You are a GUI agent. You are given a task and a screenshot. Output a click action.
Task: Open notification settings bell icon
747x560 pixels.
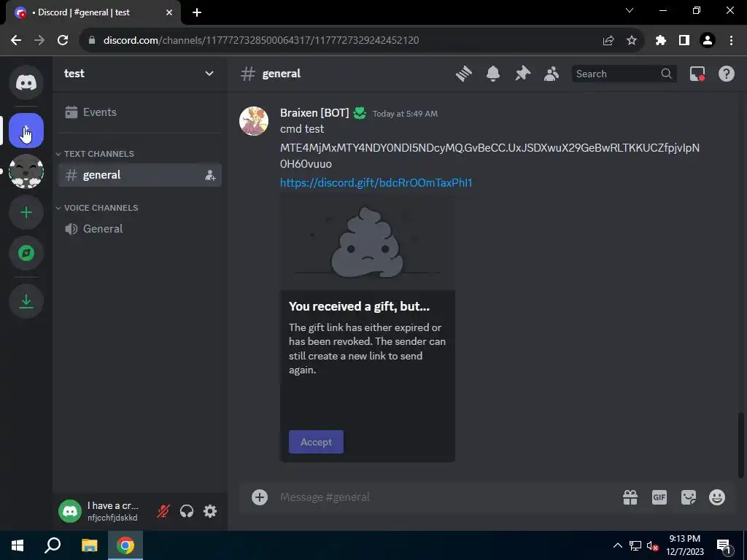[x=493, y=74]
